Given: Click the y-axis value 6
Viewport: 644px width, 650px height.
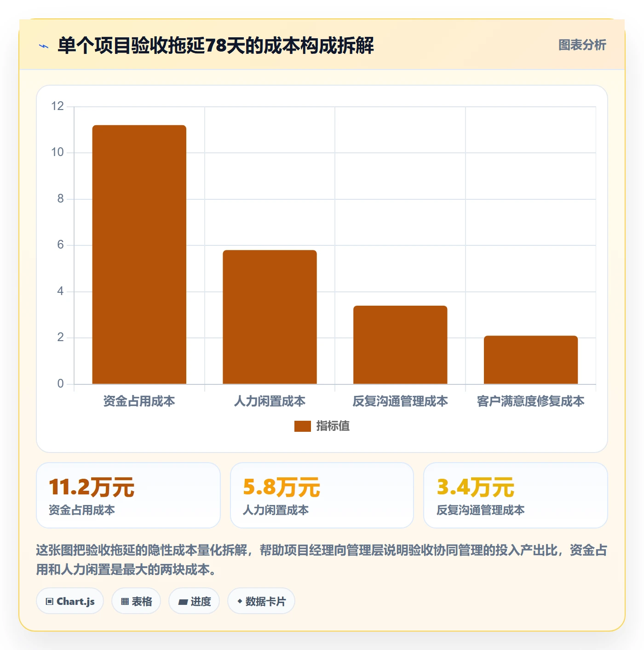Looking at the screenshot, I should (x=60, y=245).
